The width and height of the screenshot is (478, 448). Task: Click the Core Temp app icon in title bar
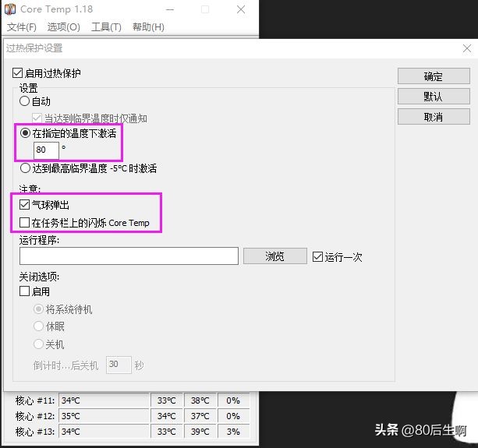click(x=10, y=9)
